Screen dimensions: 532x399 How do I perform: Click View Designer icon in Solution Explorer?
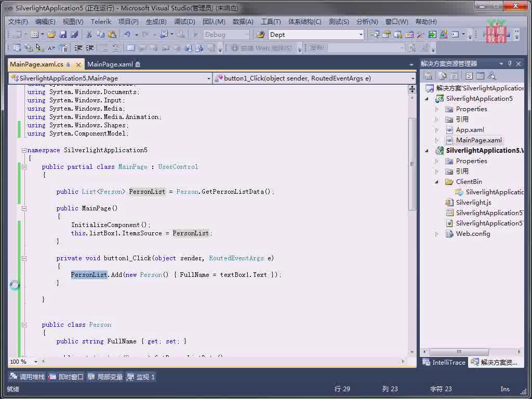pyautogui.click(x=481, y=76)
